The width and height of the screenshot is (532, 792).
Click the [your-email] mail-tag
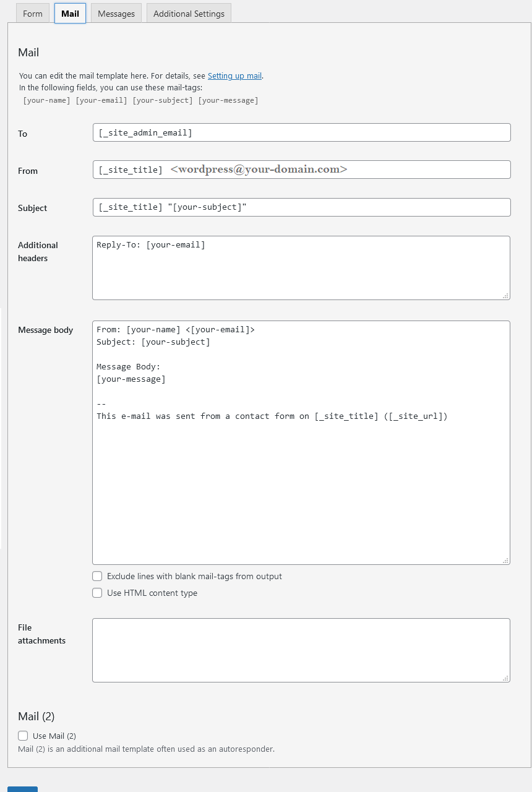(101, 100)
